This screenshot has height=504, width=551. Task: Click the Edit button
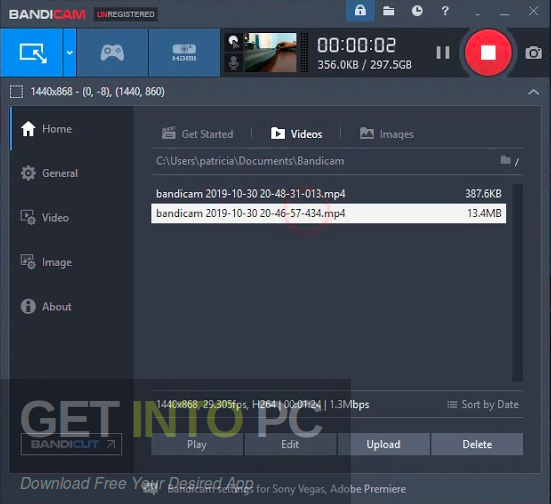click(290, 444)
